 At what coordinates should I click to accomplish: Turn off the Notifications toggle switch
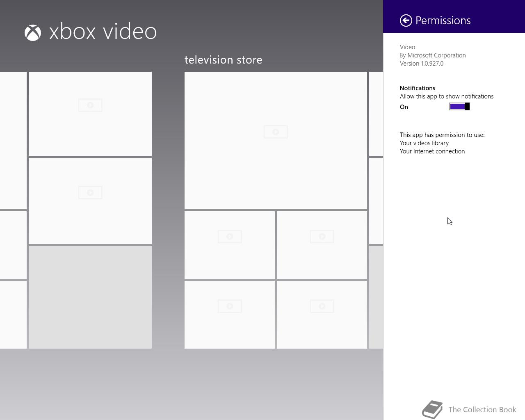[x=459, y=107]
